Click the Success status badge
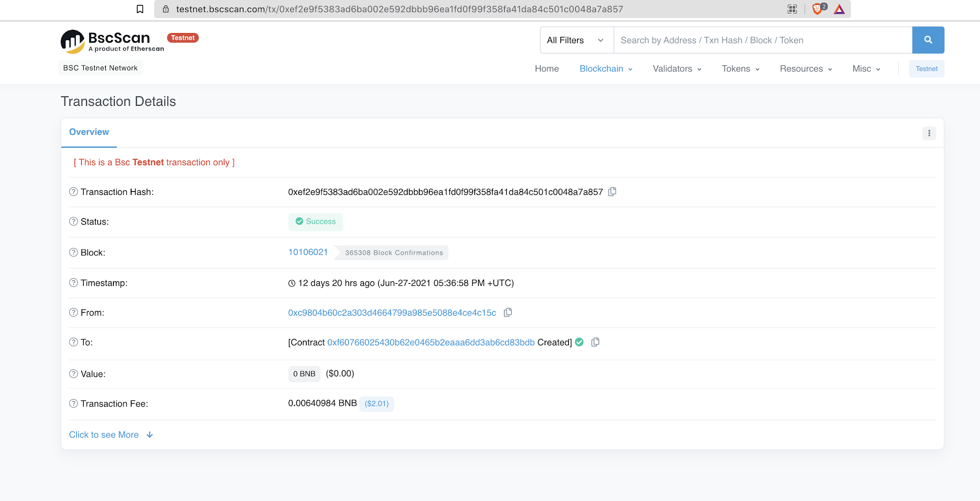 pos(315,222)
